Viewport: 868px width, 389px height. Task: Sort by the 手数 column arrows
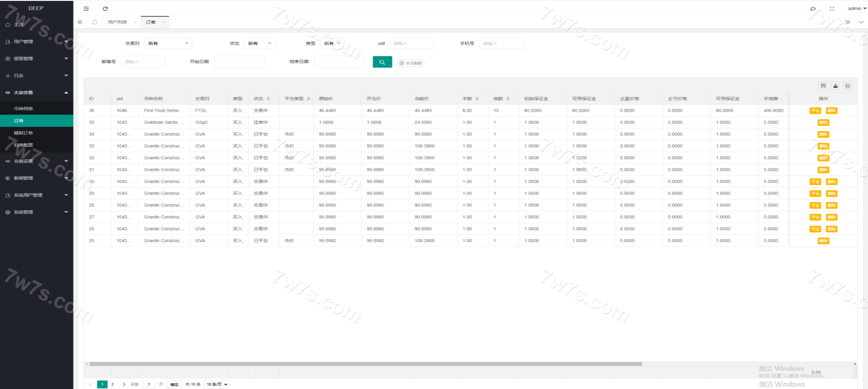(x=477, y=99)
